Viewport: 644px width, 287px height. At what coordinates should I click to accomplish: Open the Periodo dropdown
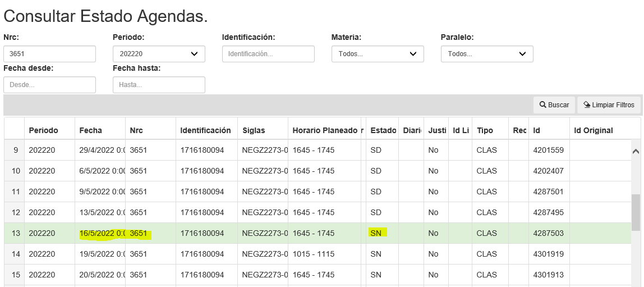point(159,54)
